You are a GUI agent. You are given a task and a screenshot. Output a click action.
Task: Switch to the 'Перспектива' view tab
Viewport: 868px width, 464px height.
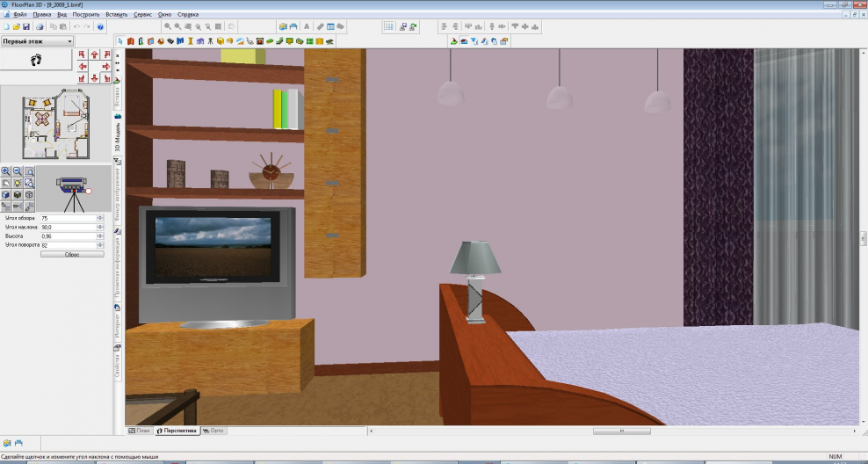coord(177,431)
